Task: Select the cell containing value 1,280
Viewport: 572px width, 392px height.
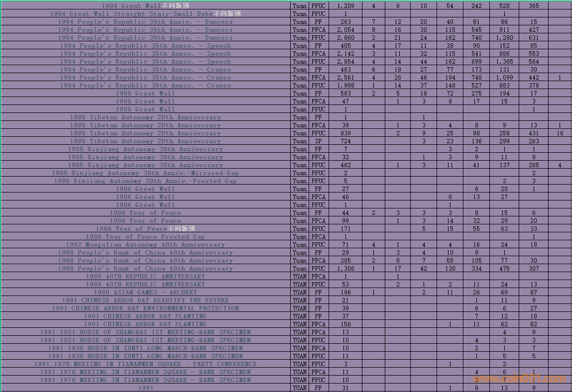Action: 504,38
